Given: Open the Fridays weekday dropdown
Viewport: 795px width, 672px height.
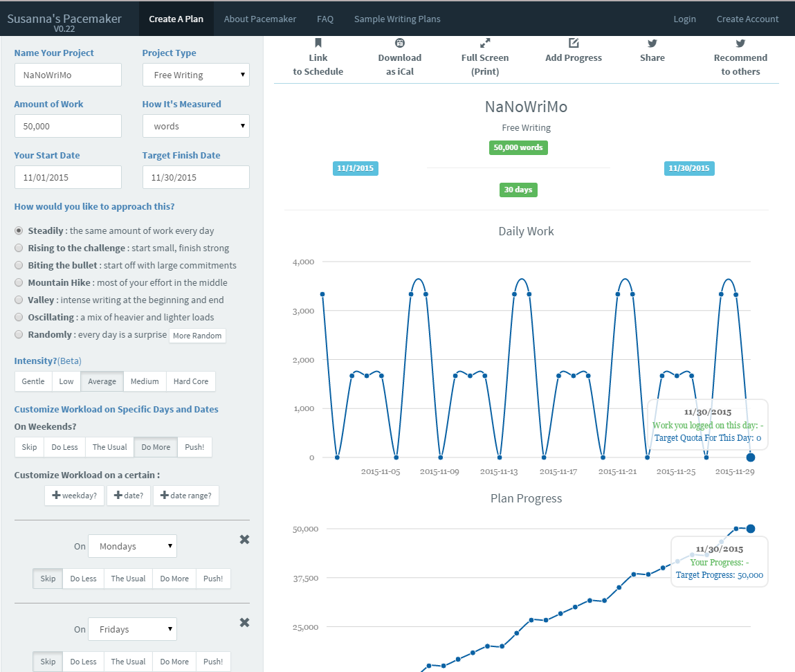Looking at the screenshot, I should [132, 629].
